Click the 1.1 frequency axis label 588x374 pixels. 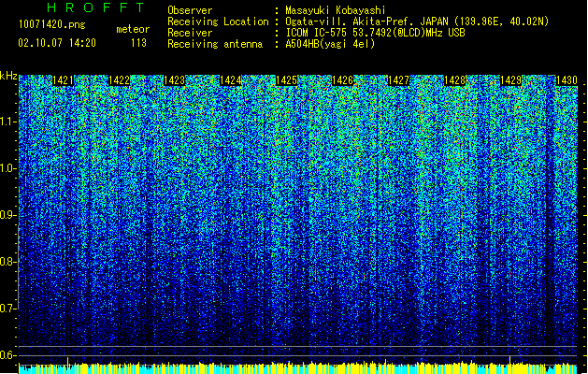pyautogui.click(x=8, y=122)
